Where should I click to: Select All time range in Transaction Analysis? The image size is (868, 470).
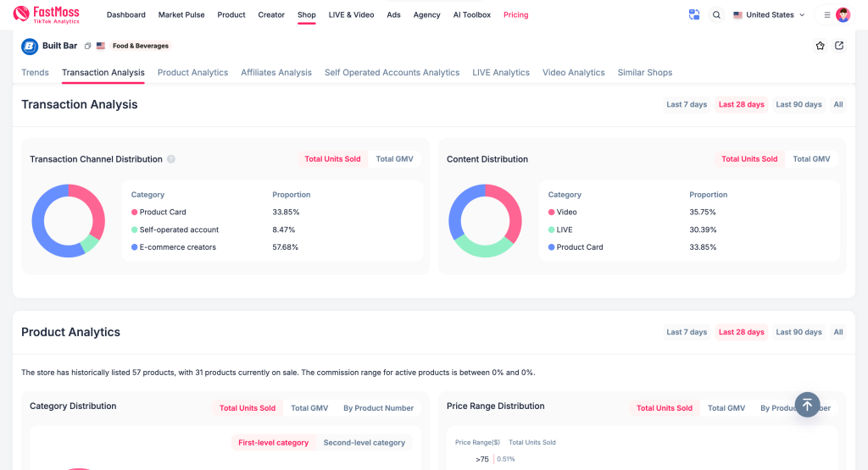click(x=838, y=104)
